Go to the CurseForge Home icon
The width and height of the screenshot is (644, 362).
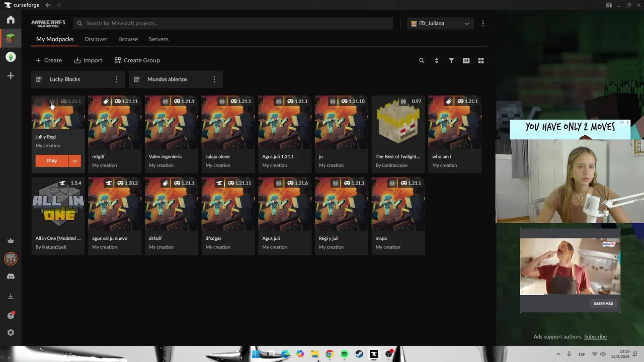pos(11,20)
